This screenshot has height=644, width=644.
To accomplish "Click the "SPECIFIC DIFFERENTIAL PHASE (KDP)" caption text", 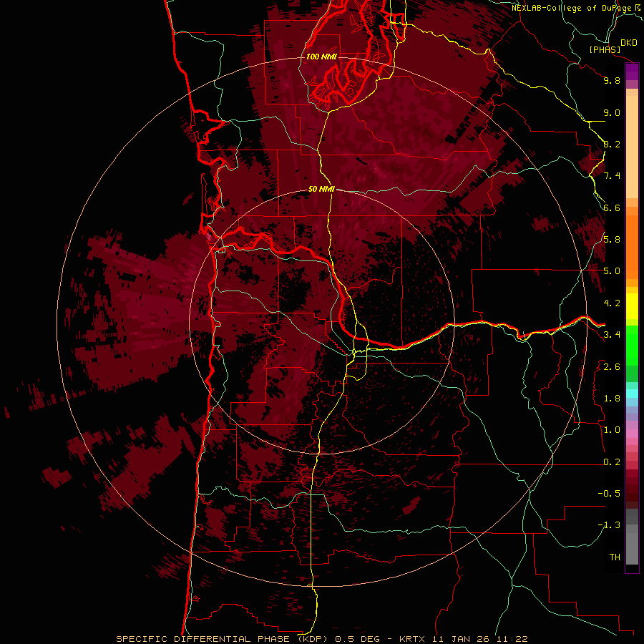I will click(224, 639).
